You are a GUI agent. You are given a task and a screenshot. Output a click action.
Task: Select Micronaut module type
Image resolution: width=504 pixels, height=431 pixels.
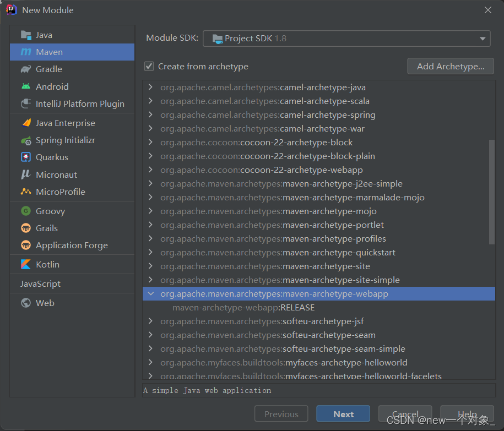(x=72, y=174)
